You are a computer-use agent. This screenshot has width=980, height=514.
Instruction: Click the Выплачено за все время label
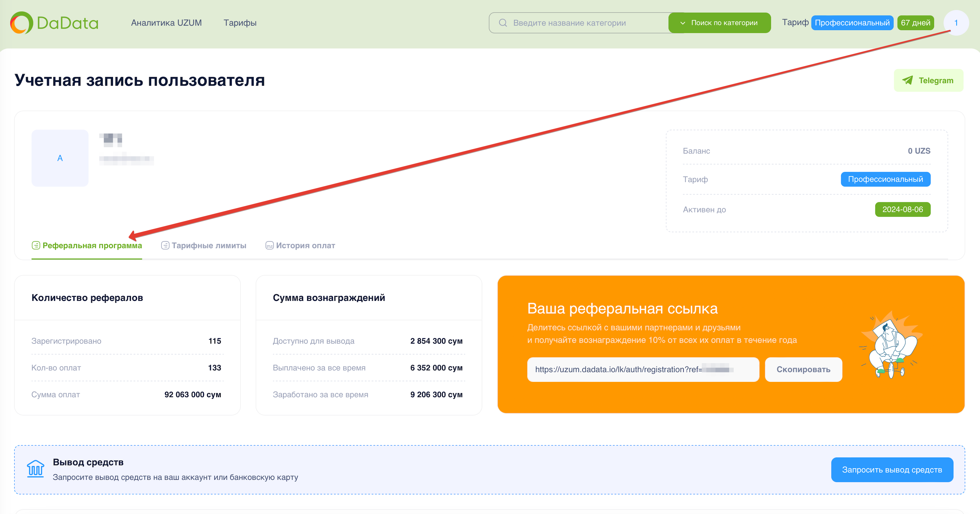coord(319,368)
